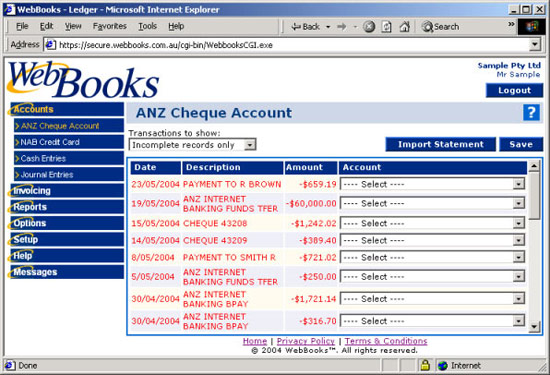550x375 pixels.
Task: Select the Accounts sidebar section
Action: click(67, 109)
